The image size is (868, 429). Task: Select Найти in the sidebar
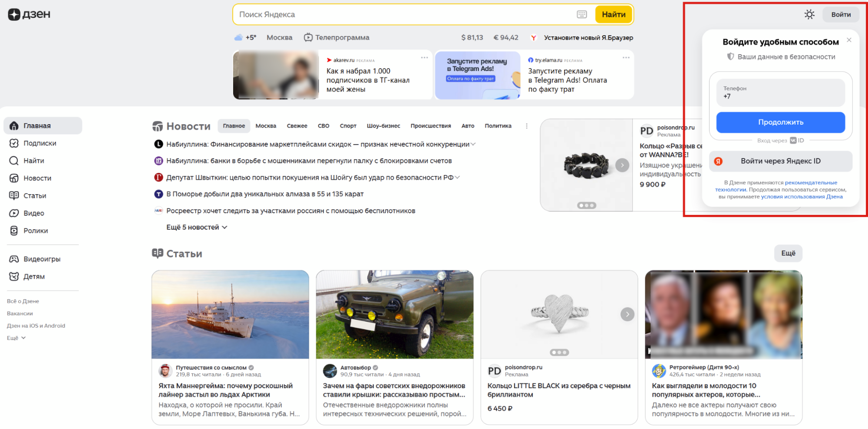coord(33,160)
